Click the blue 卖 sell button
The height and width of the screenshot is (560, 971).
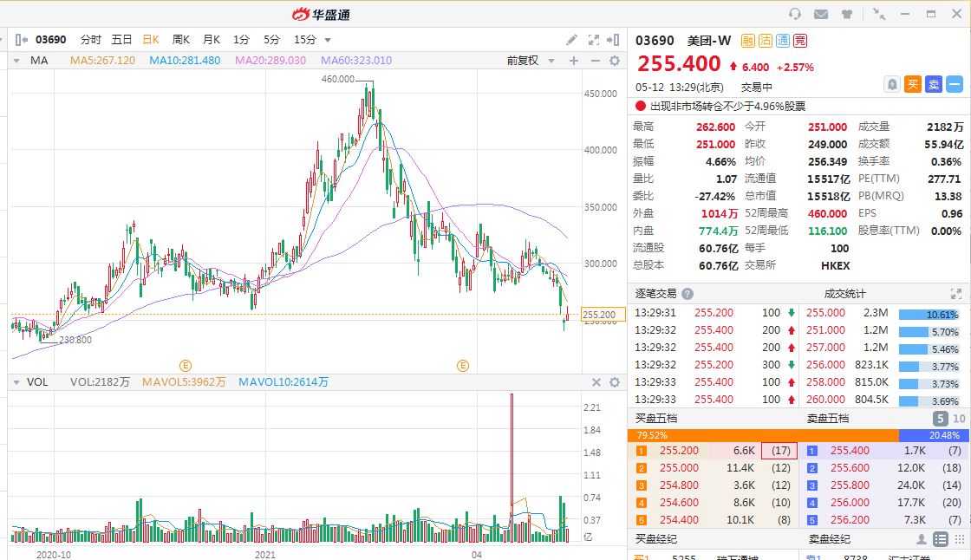tap(934, 84)
